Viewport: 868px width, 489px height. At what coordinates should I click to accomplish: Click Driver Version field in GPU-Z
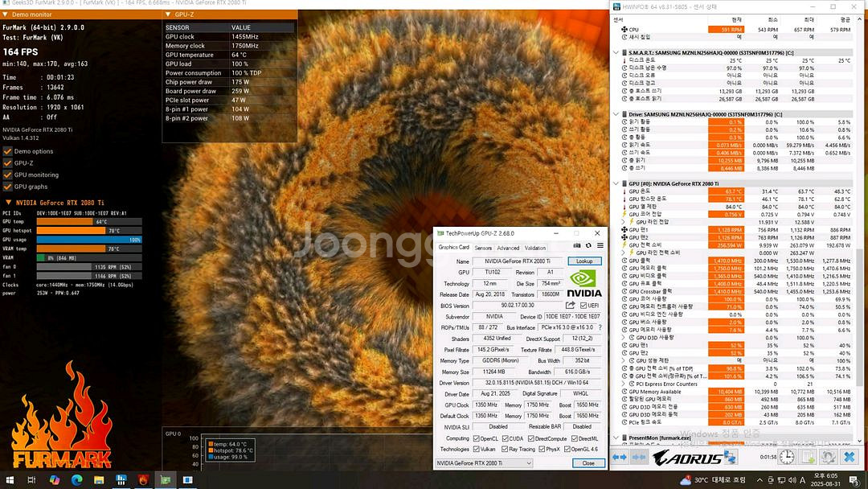click(x=536, y=383)
